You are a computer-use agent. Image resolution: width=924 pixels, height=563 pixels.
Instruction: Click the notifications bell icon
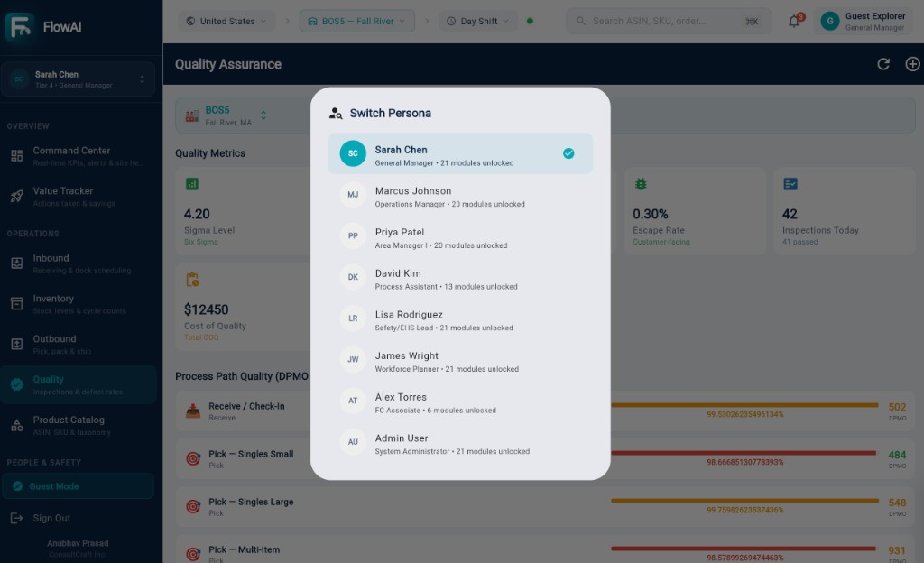(794, 21)
